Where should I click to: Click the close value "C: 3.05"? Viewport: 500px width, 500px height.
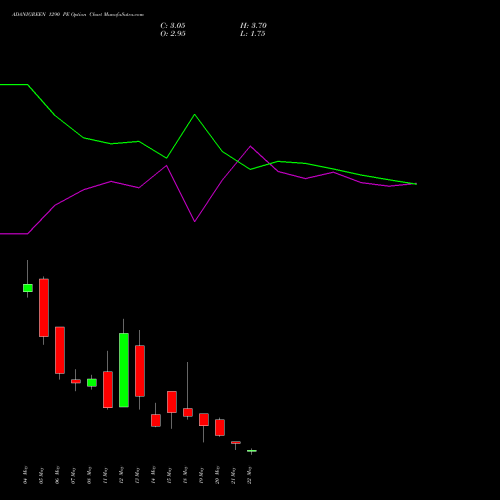tap(173, 26)
